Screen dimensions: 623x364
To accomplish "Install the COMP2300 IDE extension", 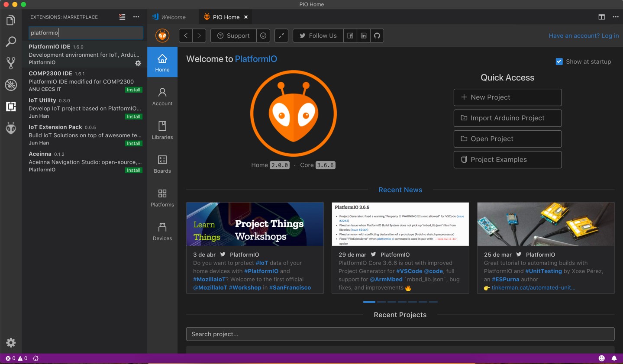I will point(133,90).
